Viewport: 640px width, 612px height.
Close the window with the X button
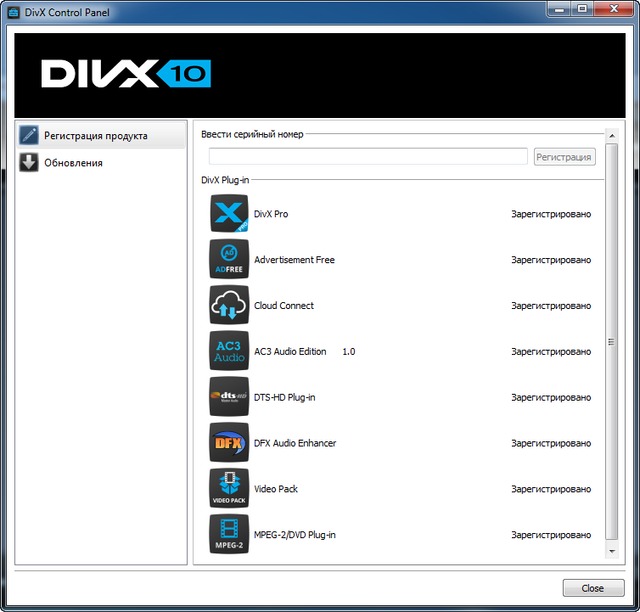coord(613,9)
